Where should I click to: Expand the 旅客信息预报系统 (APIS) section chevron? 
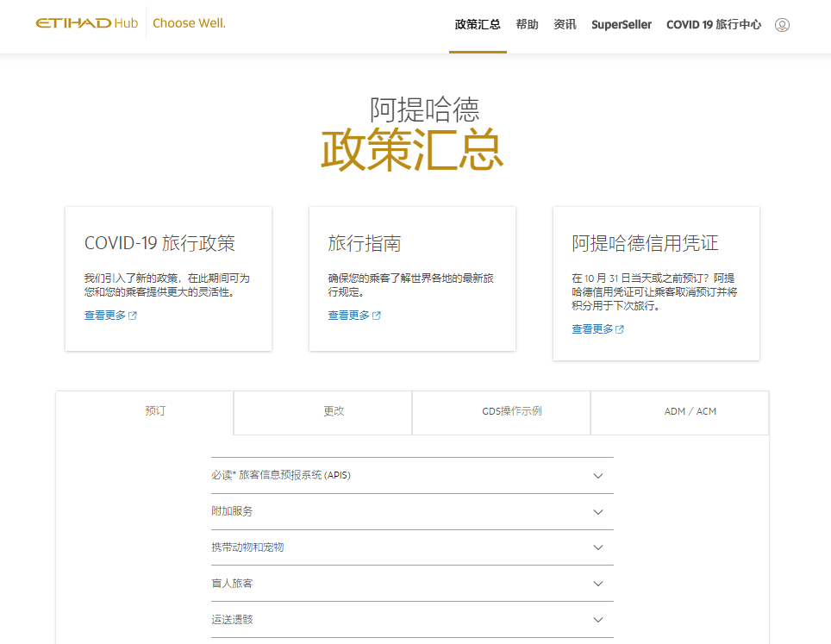tap(598, 476)
